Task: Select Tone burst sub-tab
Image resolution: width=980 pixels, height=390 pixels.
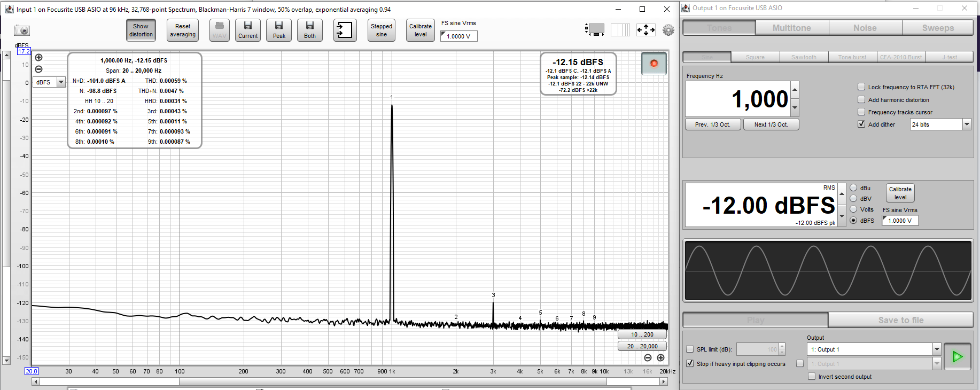Action: [852, 57]
